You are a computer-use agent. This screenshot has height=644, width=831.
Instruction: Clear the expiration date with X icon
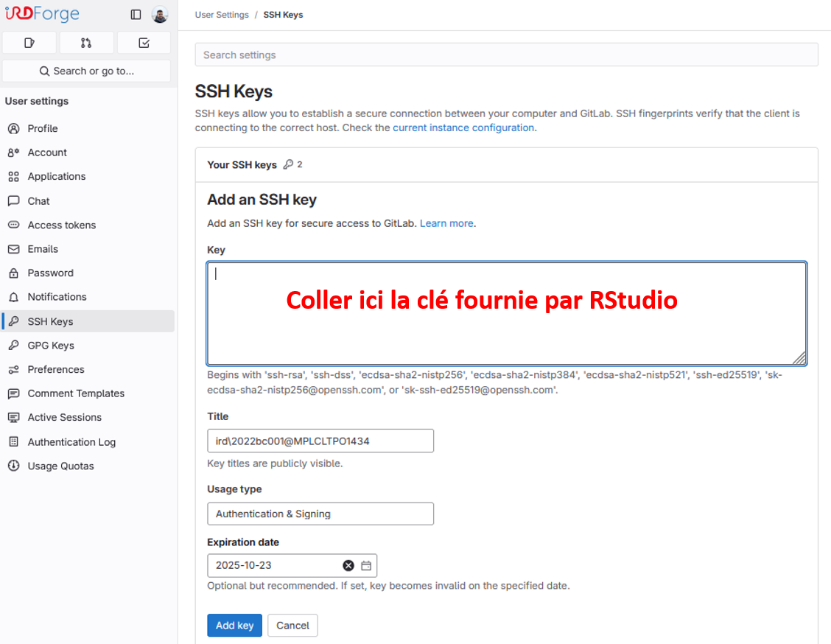pos(348,566)
